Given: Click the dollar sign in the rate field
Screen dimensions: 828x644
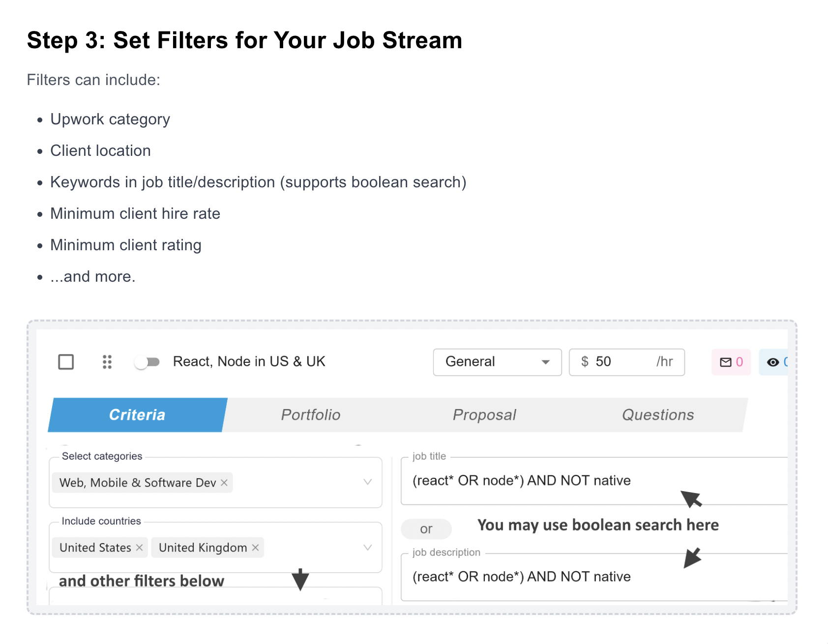Looking at the screenshot, I should (x=585, y=362).
